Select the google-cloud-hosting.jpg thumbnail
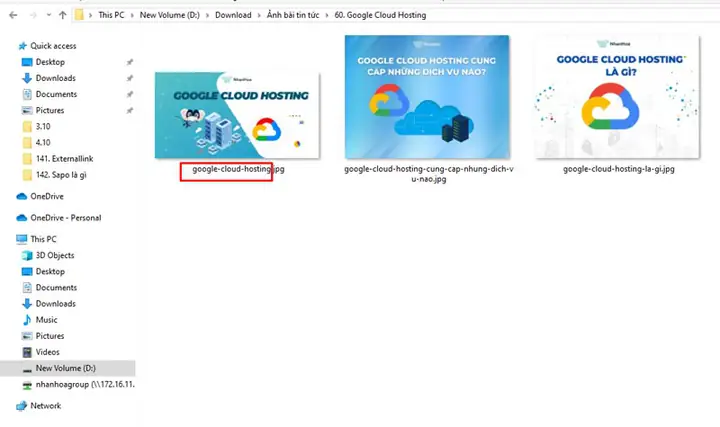Screen dimensions: 720x427 point(237,115)
